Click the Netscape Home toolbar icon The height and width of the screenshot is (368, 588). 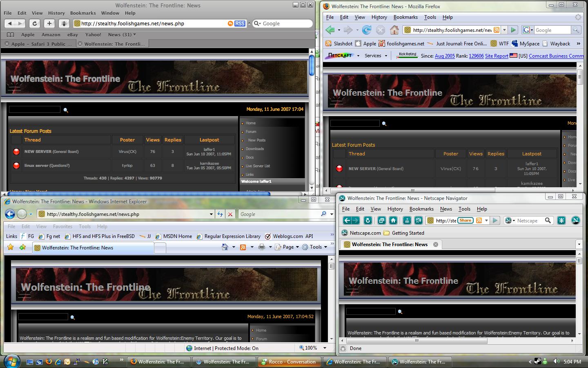point(393,220)
